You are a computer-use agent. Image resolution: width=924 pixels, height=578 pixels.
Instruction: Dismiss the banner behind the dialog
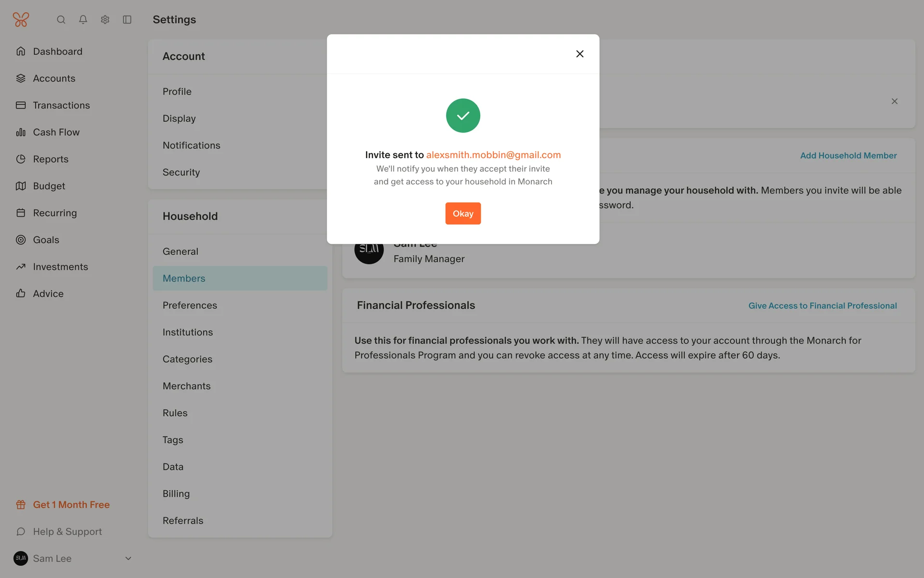click(x=894, y=101)
